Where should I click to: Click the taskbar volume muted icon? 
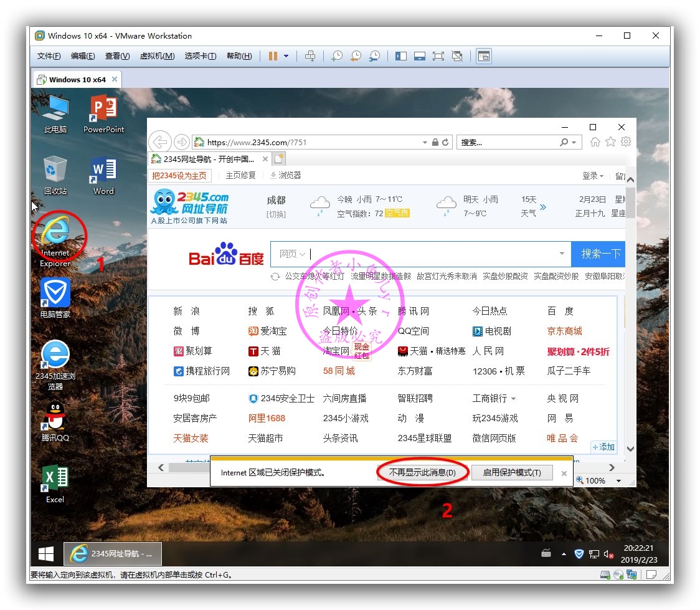pyautogui.click(x=608, y=554)
